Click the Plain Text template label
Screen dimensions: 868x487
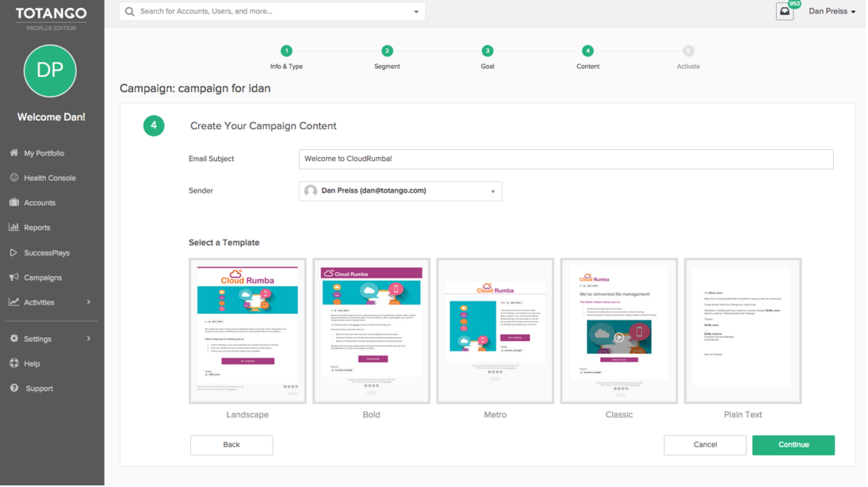[743, 414]
